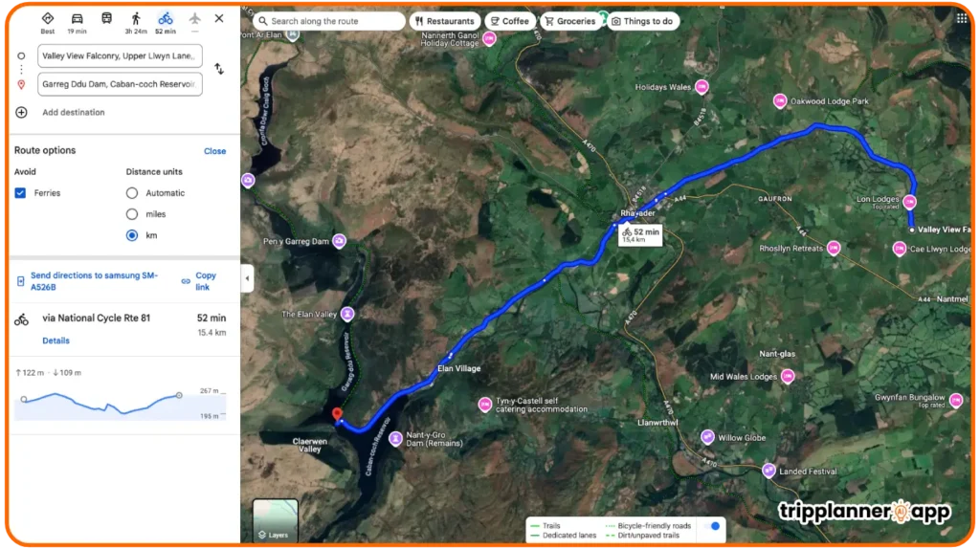Select the walking travel mode icon
The image size is (980, 549).
tap(136, 19)
